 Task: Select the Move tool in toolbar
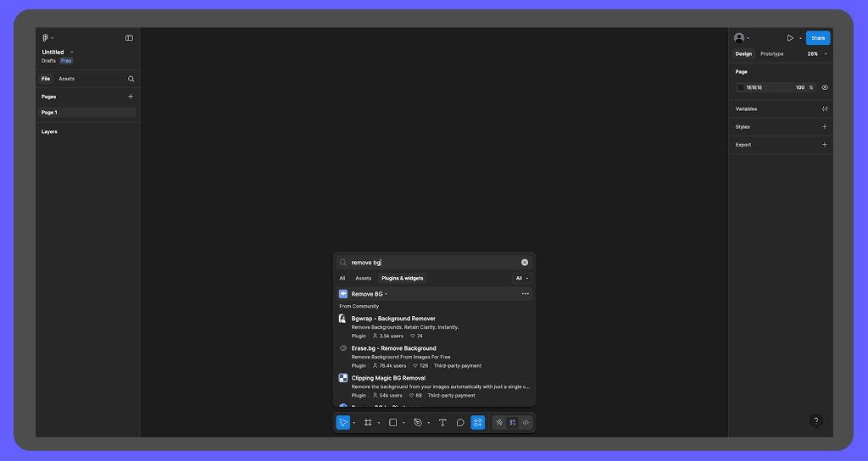[x=343, y=422]
